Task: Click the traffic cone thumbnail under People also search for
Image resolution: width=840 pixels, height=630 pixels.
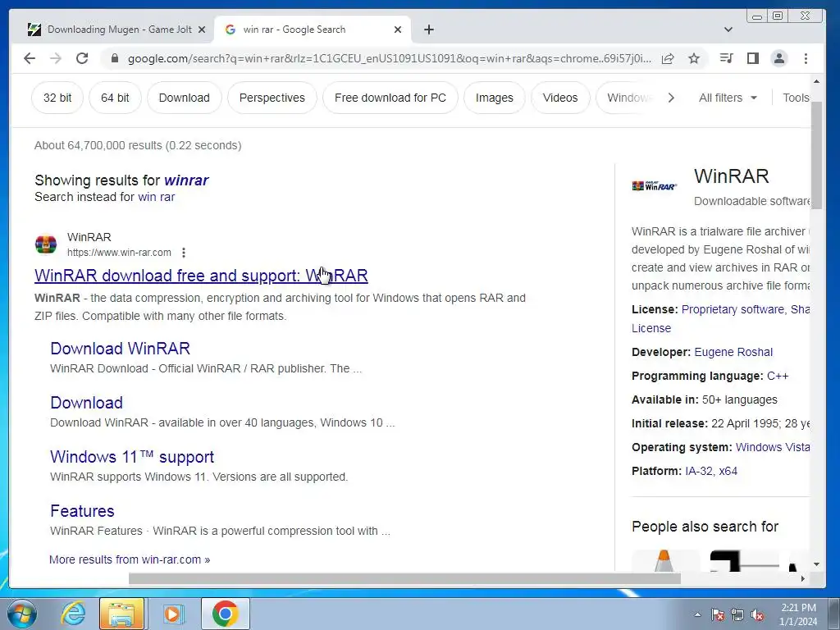Action: (664, 560)
